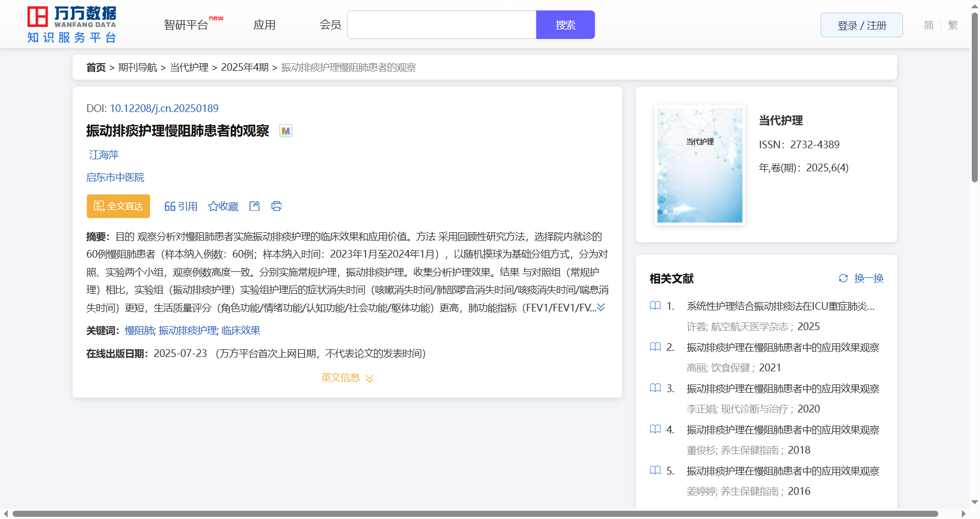The height and width of the screenshot is (519, 980).
Task: Open the 会员 menu item
Action: (x=330, y=25)
